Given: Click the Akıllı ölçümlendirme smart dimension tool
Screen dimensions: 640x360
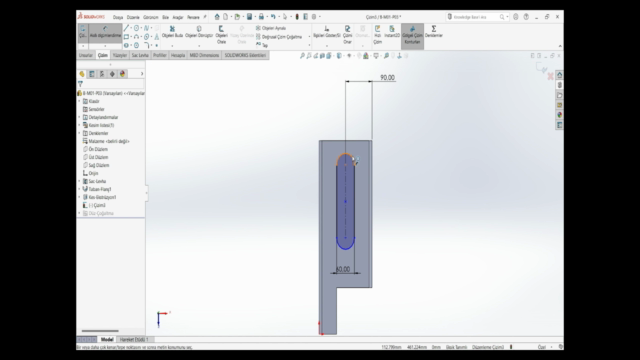Looking at the screenshot, I should click(x=105, y=32).
